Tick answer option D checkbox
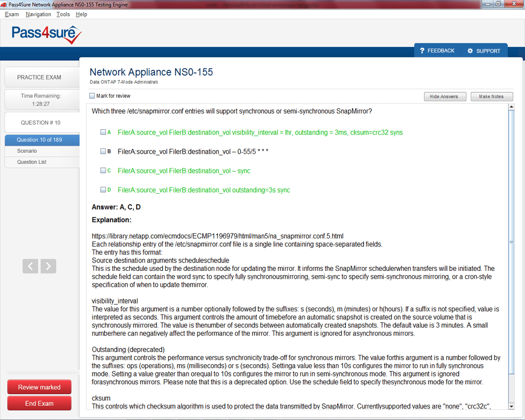 (103, 190)
